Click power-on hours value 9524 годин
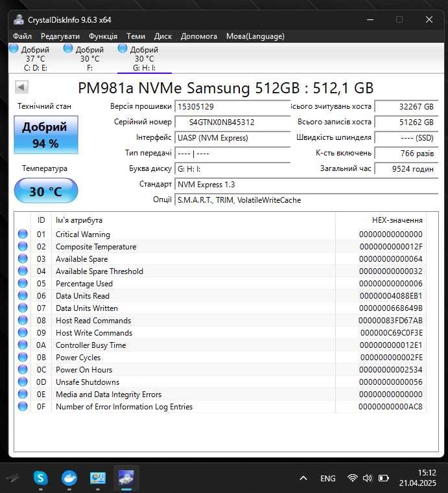This screenshot has height=493, width=448. click(x=407, y=169)
